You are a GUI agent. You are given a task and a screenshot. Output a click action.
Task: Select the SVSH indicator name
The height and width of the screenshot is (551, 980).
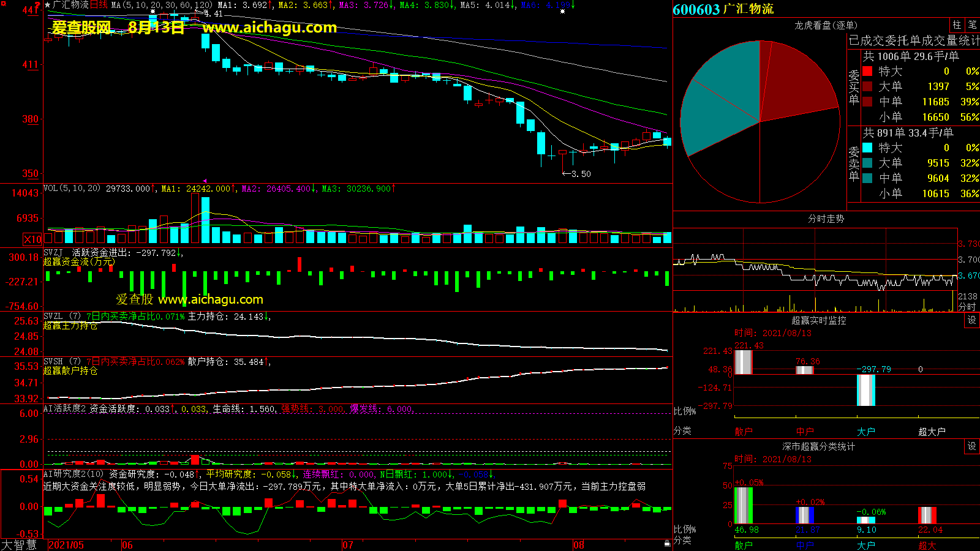53,362
